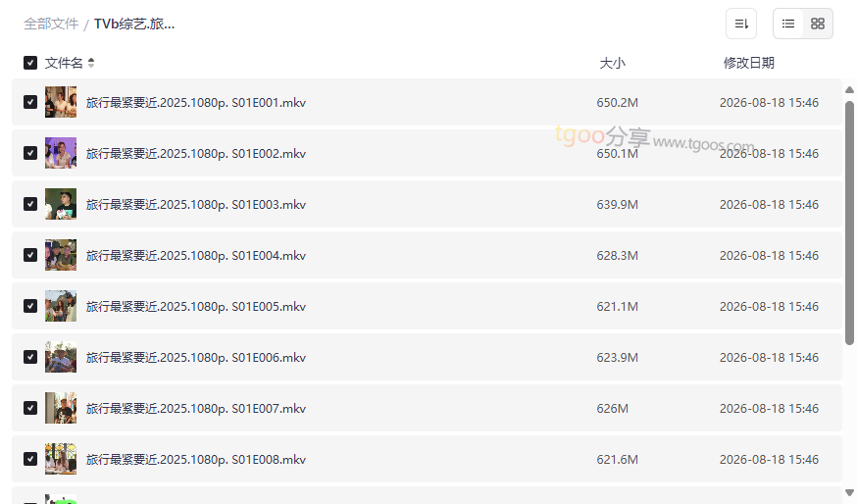This screenshot has height=504, width=857.
Task: Click the scrollbar down arrow
Action: [849, 492]
